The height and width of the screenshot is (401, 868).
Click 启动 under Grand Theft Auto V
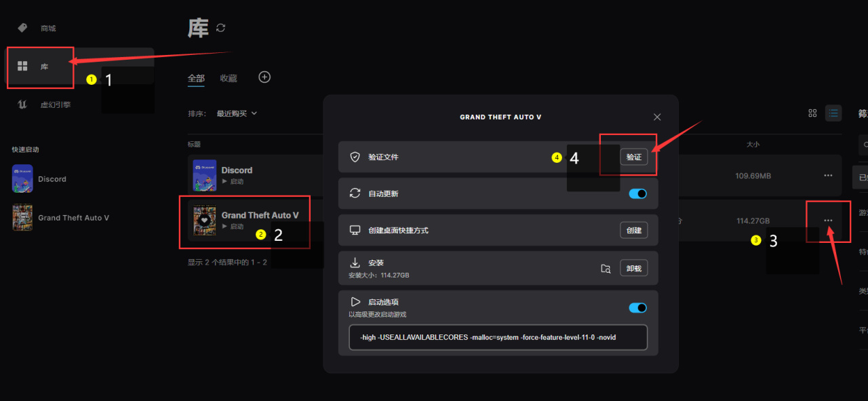(233, 227)
